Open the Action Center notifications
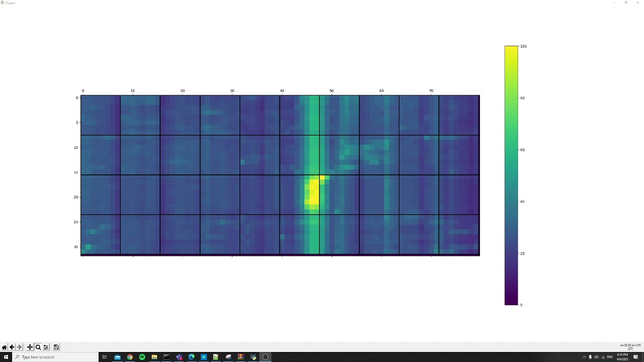Screen dimensions: 644x362 pyautogui.click(x=635, y=357)
